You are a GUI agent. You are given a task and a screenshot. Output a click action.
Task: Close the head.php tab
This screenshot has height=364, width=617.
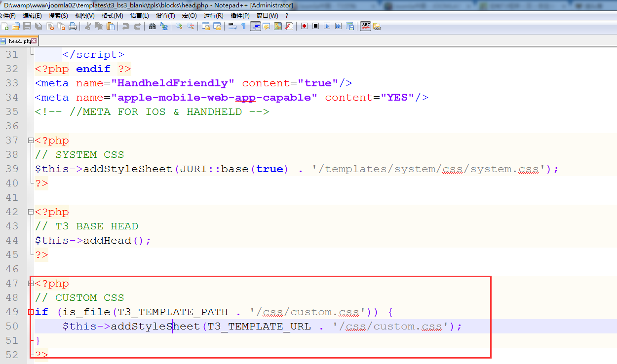34,41
